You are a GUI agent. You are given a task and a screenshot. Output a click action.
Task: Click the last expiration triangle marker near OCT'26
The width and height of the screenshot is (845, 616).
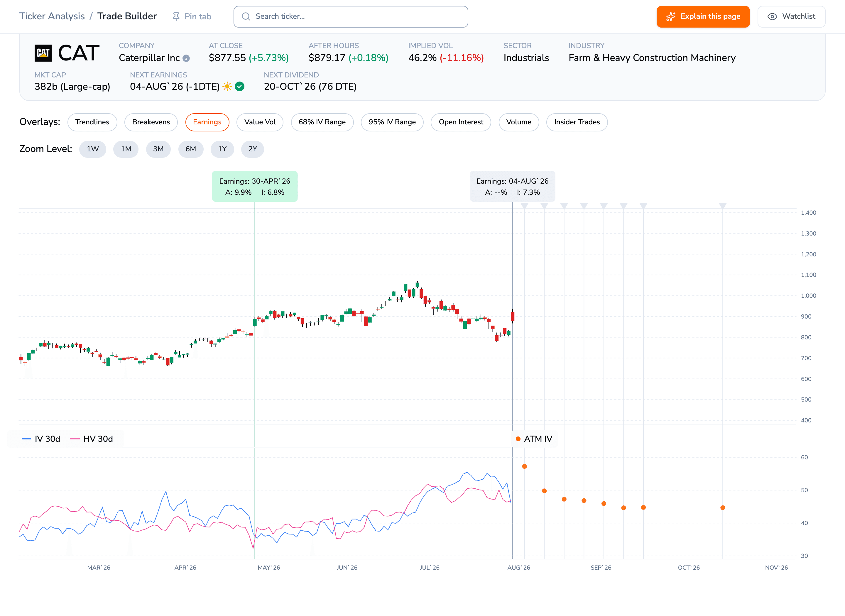point(723,206)
